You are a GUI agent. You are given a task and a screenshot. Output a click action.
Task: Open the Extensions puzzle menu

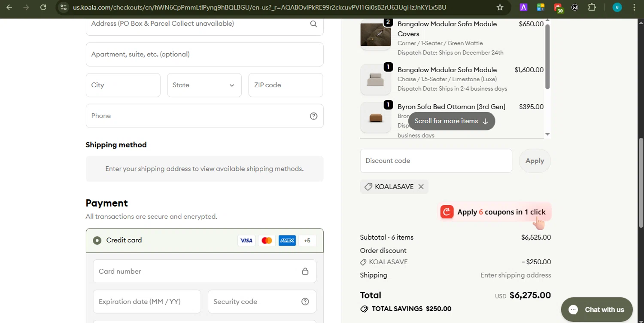coord(592,7)
